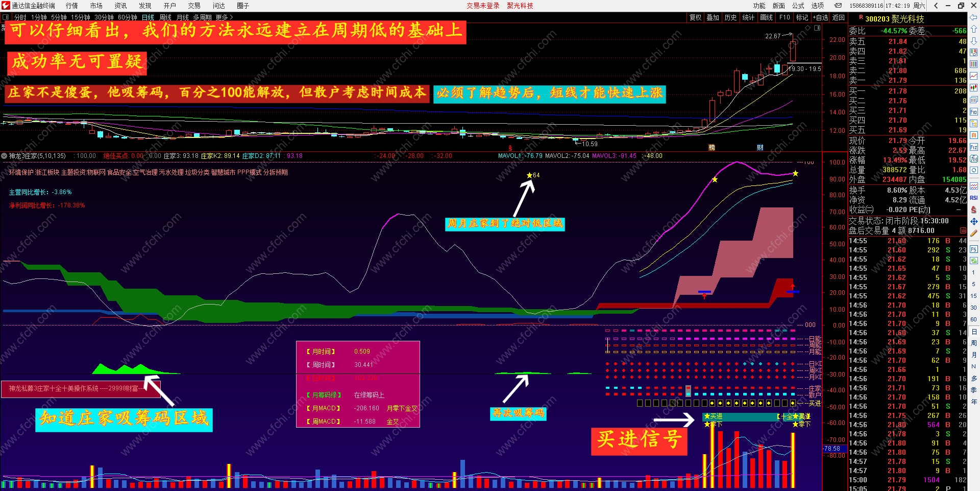The height and width of the screenshot is (491, 980).
Task: Select the 5-minute period in right sidebar
Action: 974,285
